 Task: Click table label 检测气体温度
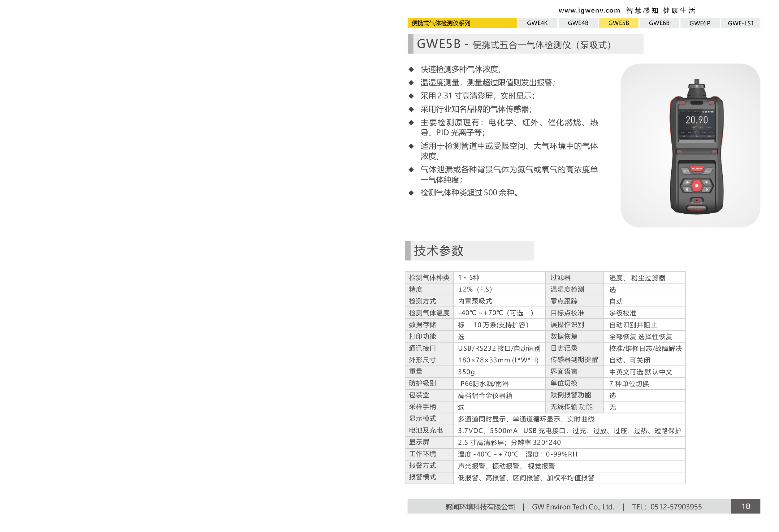click(x=429, y=313)
